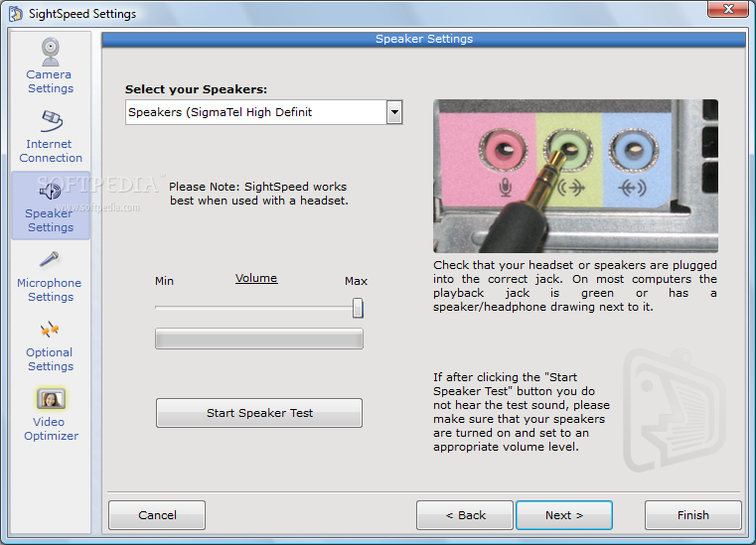
Task: Click the webcam icon for Camera Settings
Action: [50, 52]
